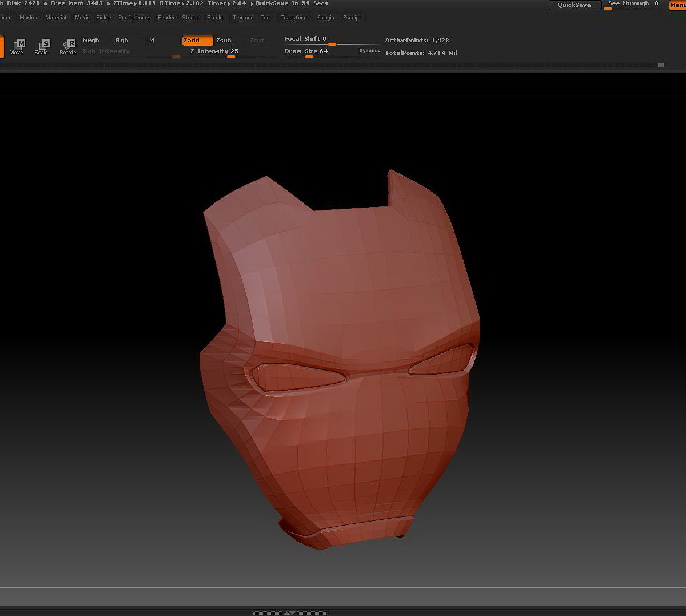Click the gray handle on the shelf divider
The image size is (686, 616).
click(661, 65)
